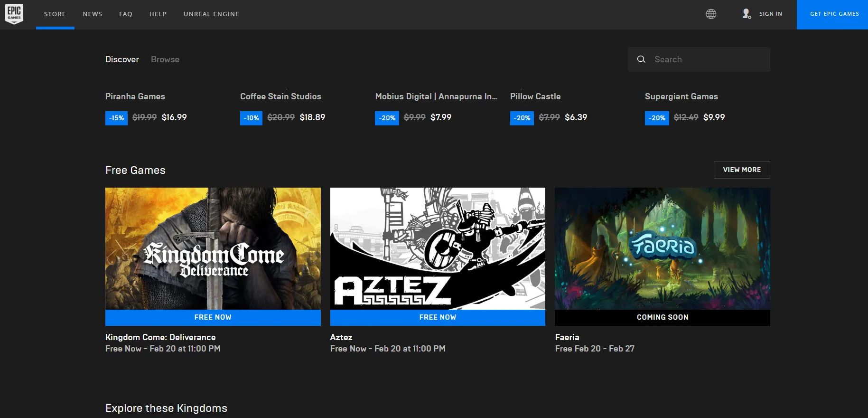This screenshot has width=868, height=418.
Task: Click the Mobius Digital | Annapurna developer name
Action: pyautogui.click(x=436, y=96)
